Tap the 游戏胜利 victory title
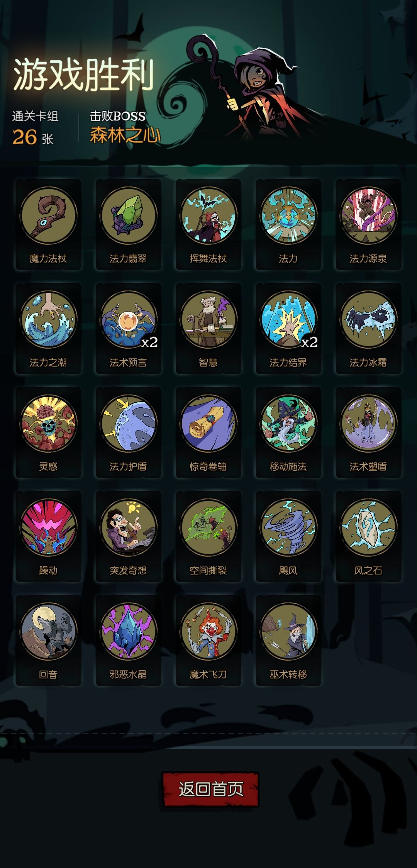417x868 pixels. coord(84,75)
